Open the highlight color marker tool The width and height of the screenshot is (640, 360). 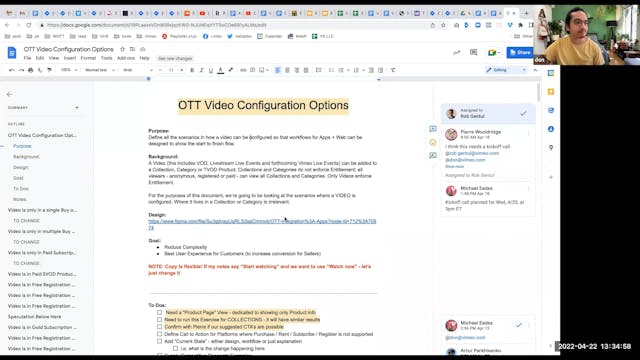231,70
